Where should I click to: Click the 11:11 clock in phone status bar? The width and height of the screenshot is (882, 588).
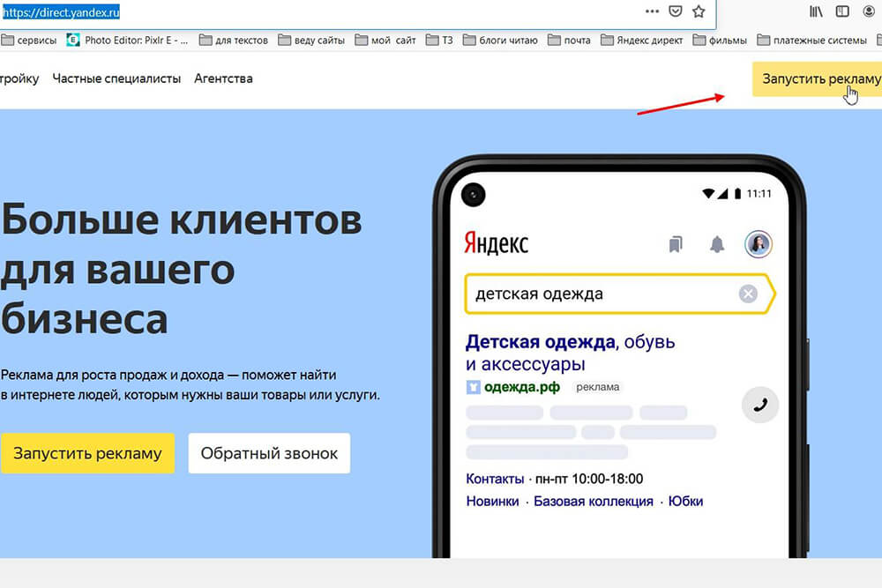pos(759,194)
